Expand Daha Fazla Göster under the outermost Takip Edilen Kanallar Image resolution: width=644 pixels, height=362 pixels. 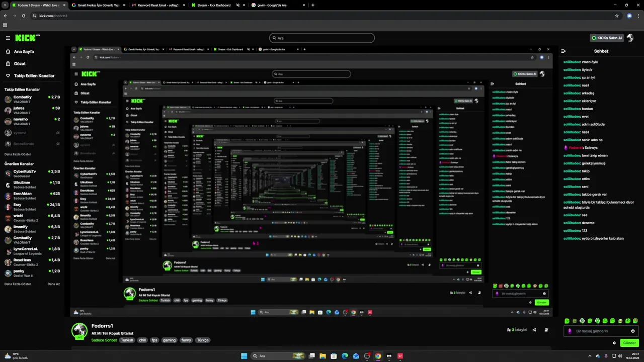pos(18,154)
